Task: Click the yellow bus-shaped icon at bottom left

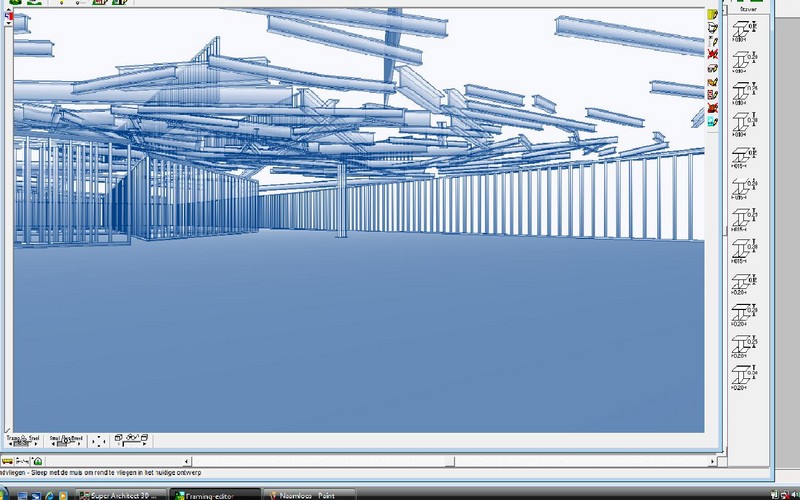Action: point(7,461)
